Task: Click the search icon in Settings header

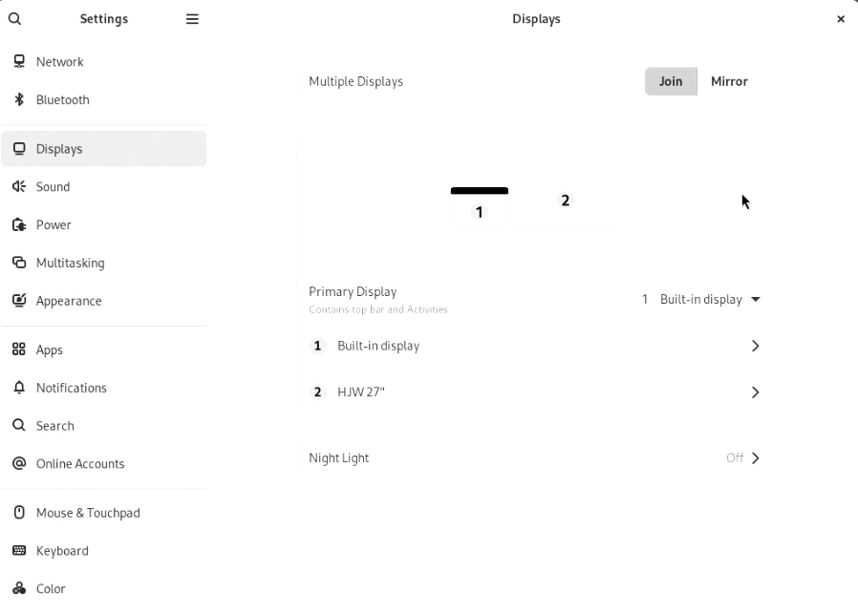Action: click(x=14, y=19)
